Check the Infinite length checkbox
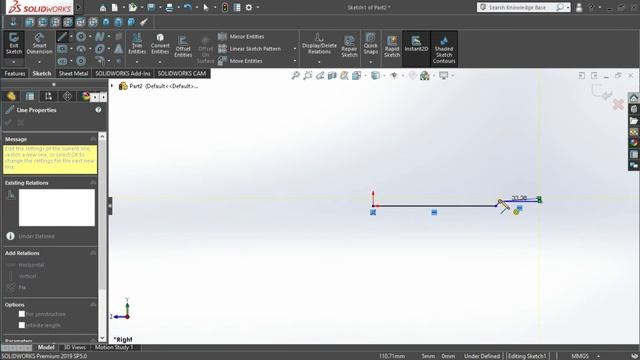 click(x=22, y=325)
